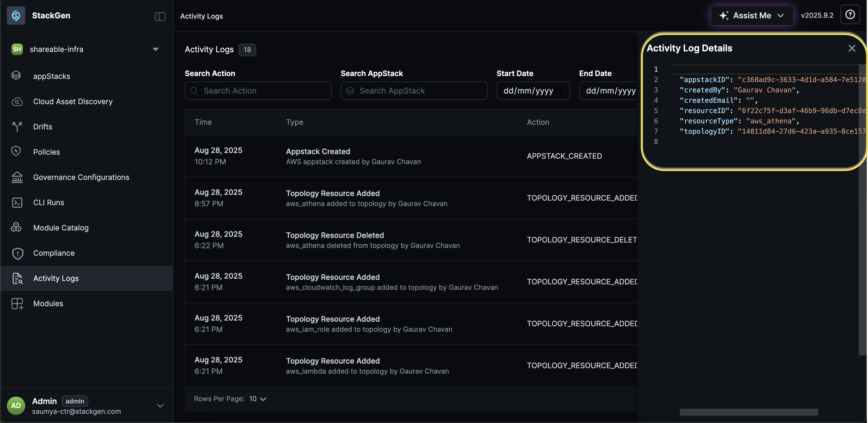Click the Governance Configurations building icon
Screen dimensions: 868x423
click(17, 177)
